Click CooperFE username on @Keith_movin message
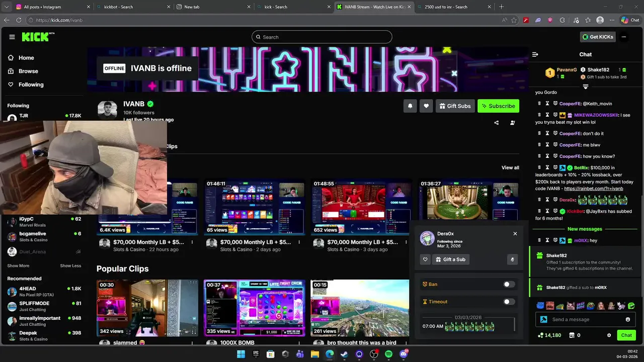 pyautogui.click(x=570, y=104)
